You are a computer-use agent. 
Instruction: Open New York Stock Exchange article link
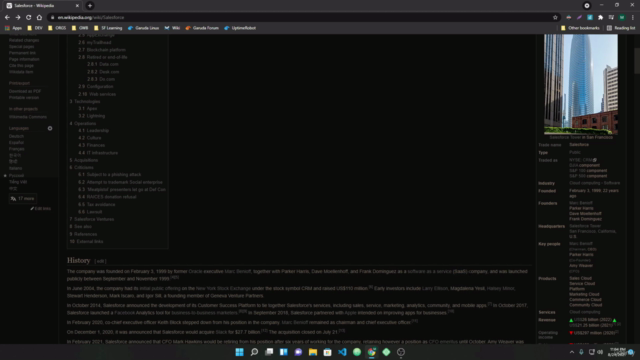[x=223, y=288]
